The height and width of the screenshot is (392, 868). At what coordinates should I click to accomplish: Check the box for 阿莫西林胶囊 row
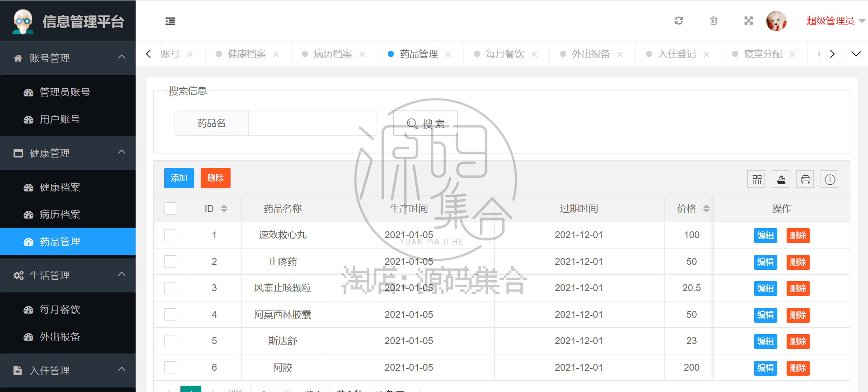click(170, 315)
